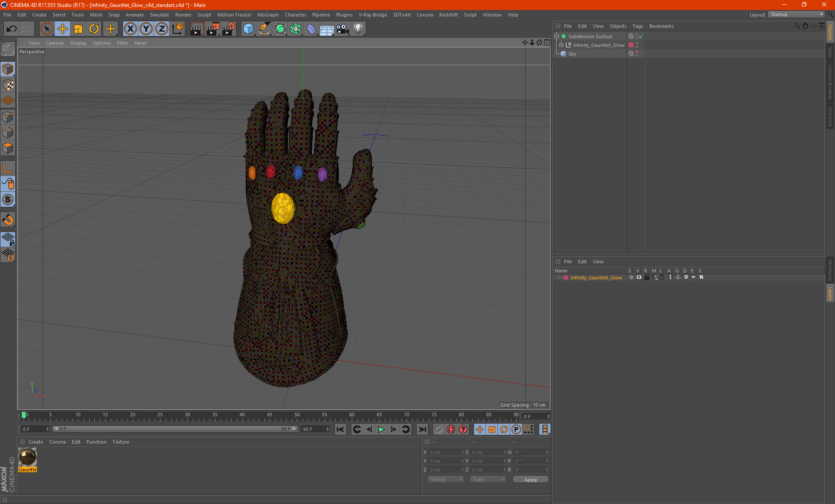Go to end of animation

coord(422,429)
